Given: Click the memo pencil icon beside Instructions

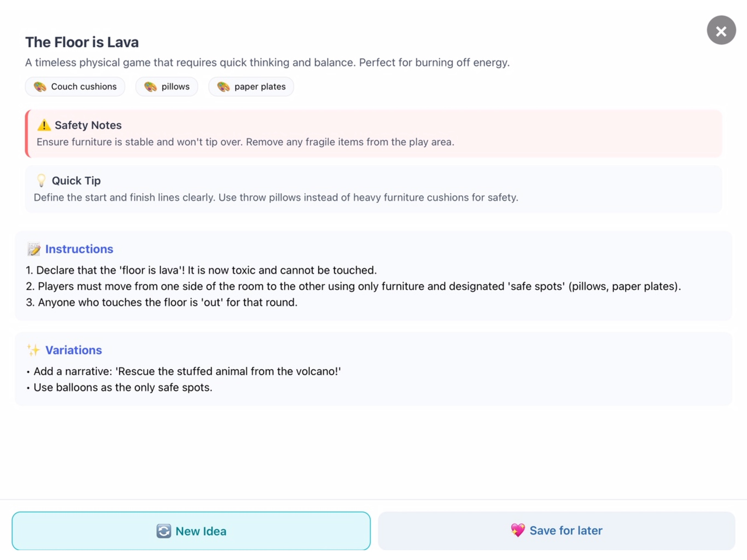Looking at the screenshot, I should click(34, 249).
